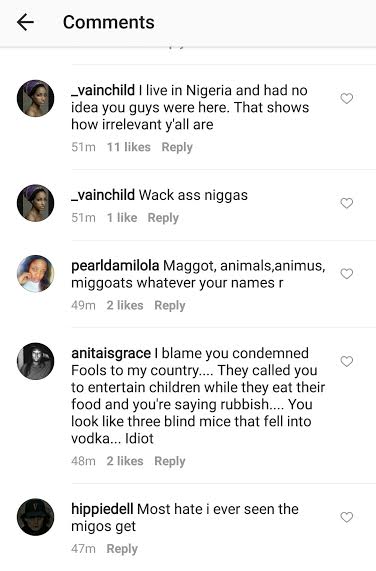Reply to hippiedell's comment

point(122,549)
